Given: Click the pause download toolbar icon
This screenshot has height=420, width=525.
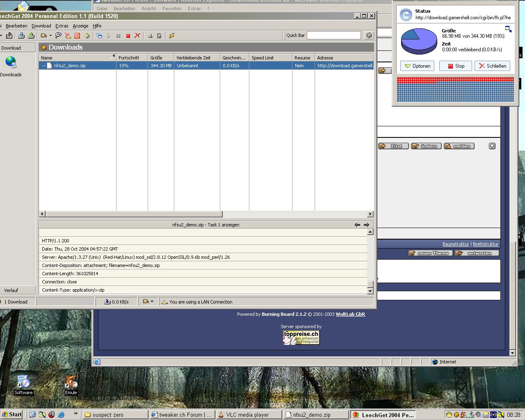Looking at the screenshot, I should [x=118, y=36].
